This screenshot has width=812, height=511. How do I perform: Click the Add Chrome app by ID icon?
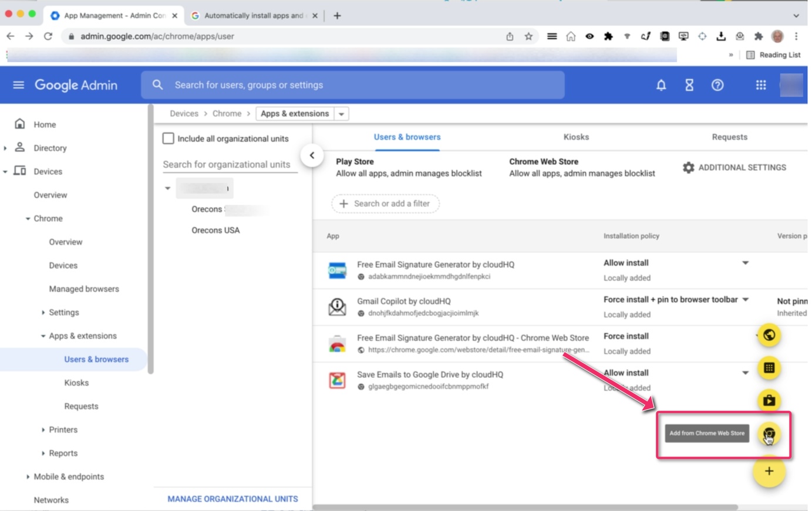(769, 368)
